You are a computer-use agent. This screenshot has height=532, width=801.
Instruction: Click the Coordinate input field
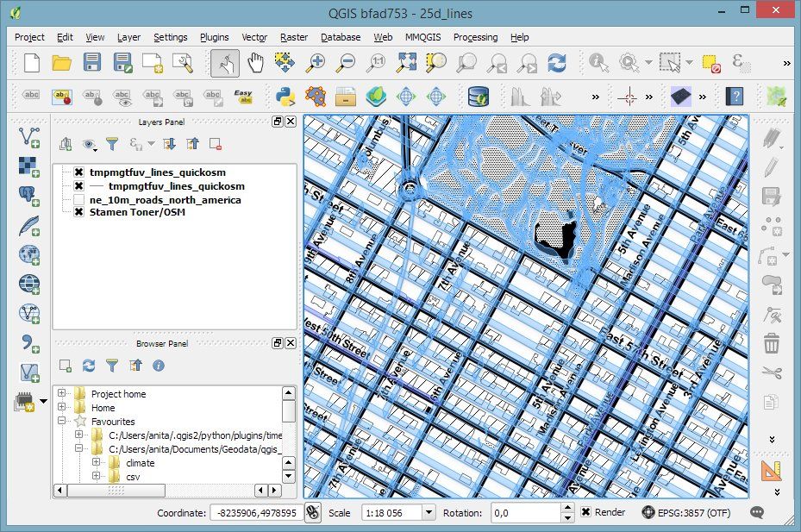click(x=255, y=512)
